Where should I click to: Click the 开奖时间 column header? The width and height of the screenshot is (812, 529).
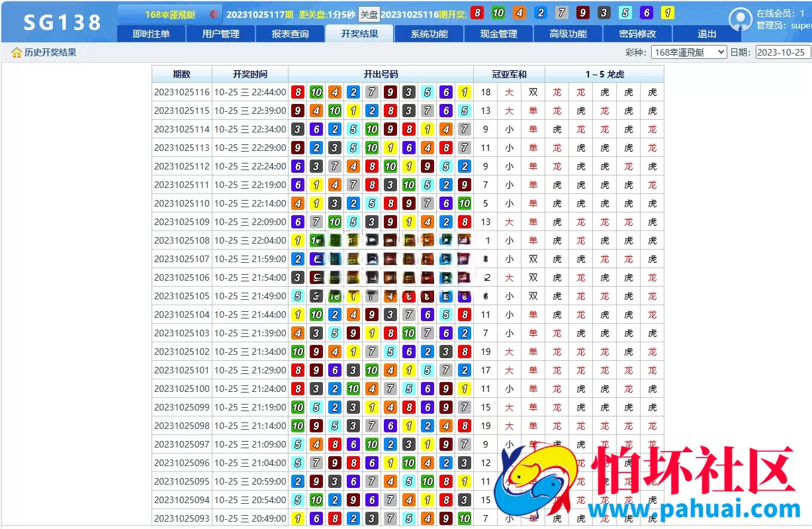coord(250,75)
